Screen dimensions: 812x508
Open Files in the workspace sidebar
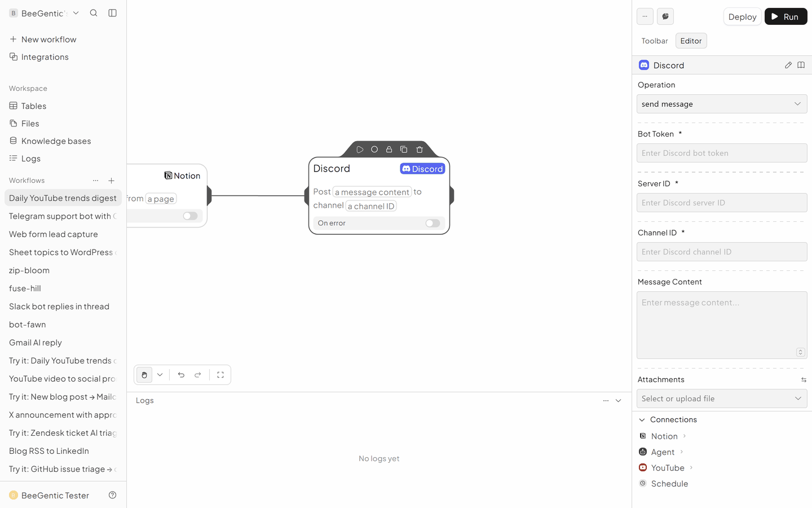point(63,124)
